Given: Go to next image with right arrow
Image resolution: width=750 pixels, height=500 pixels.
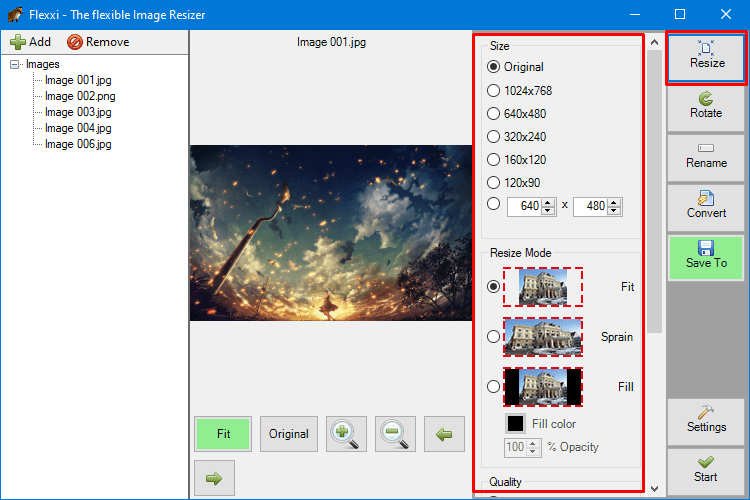Looking at the screenshot, I should [x=214, y=478].
